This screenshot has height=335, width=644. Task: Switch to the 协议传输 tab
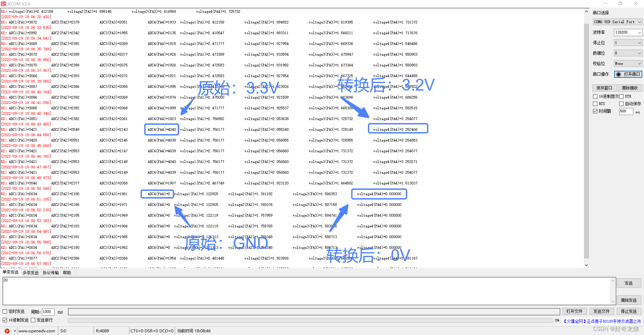(x=51, y=273)
